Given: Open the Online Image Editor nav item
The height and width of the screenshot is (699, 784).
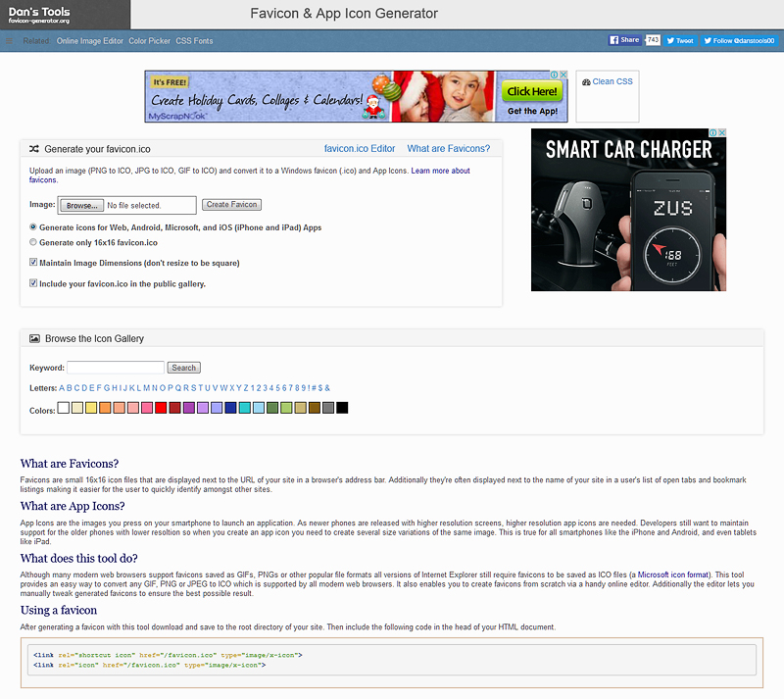Looking at the screenshot, I should click(89, 40).
